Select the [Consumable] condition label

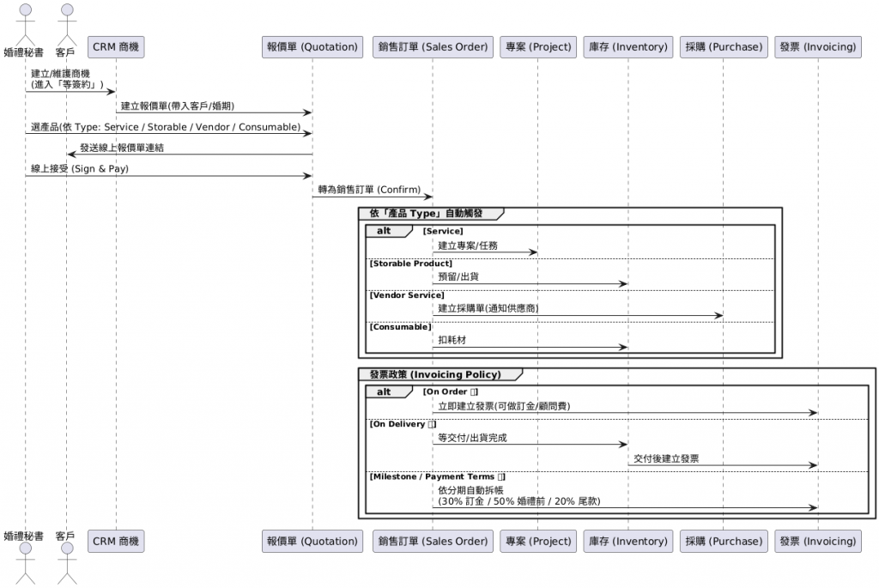400,327
